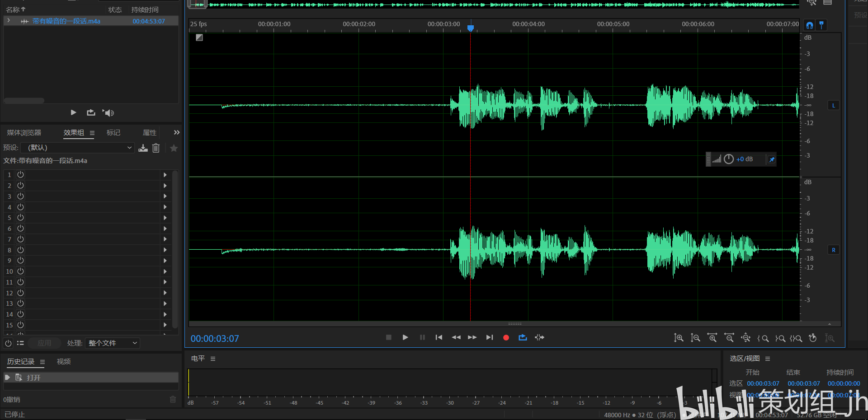
Task: Select file 带有噪音的一段话.m4a in files list
Action: (66, 21)
